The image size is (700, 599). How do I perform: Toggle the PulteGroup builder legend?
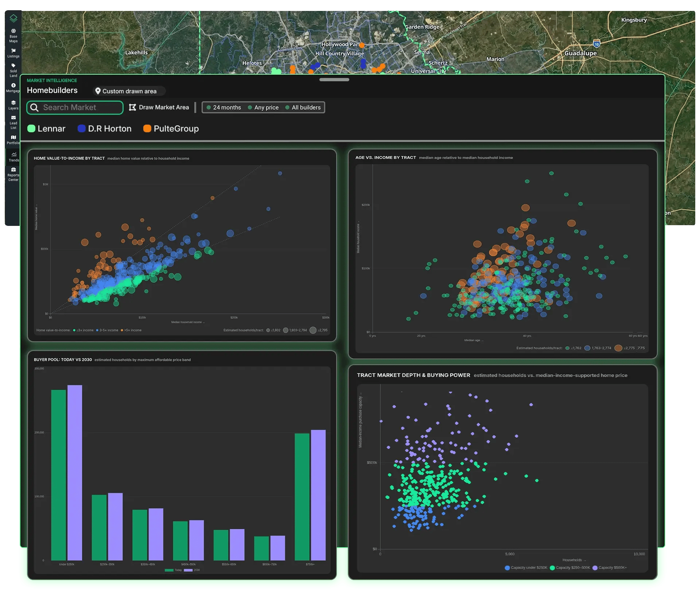coord(171,129)
